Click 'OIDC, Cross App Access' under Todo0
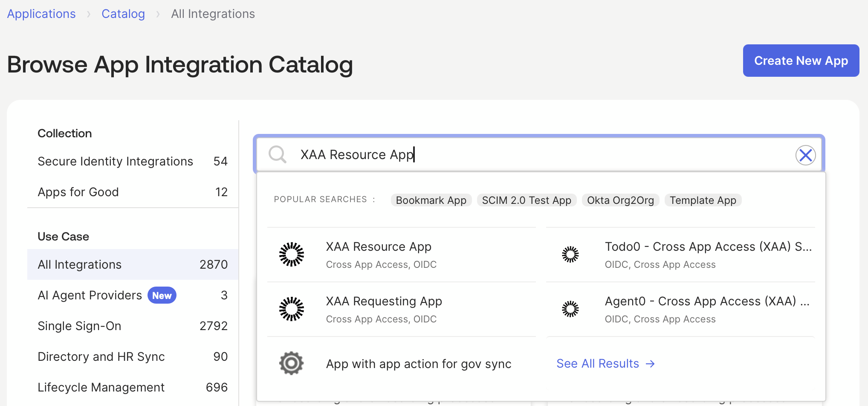Viewport: 868px width, 406px height. point(660,264)
